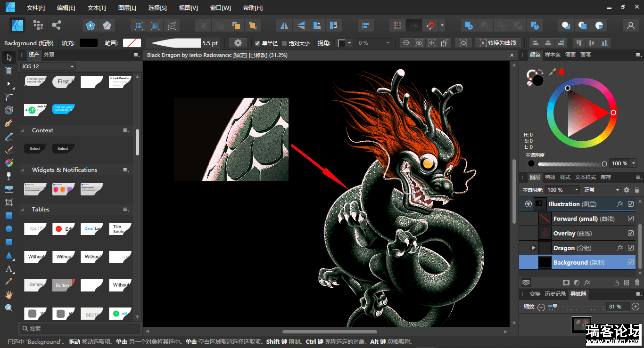Hide the Illustration layer via its checkbox
Viewport: 644px width, 348px height.
tap(631, 204)
